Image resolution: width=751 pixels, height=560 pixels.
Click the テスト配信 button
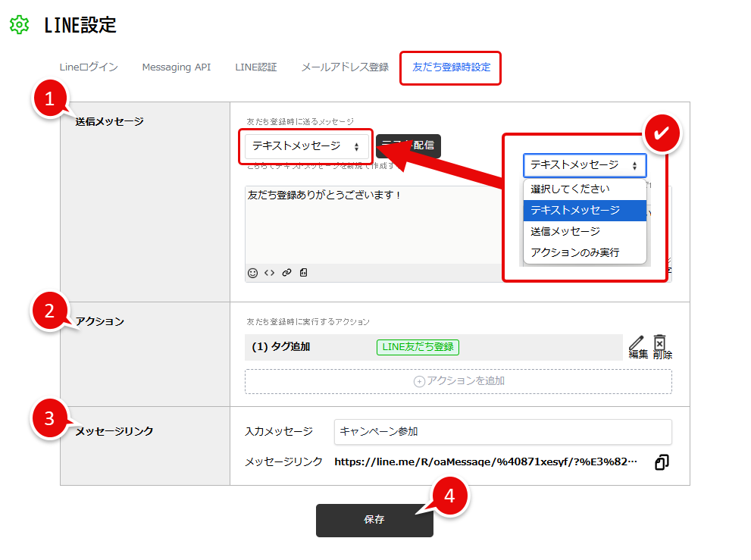coord(408,146)
